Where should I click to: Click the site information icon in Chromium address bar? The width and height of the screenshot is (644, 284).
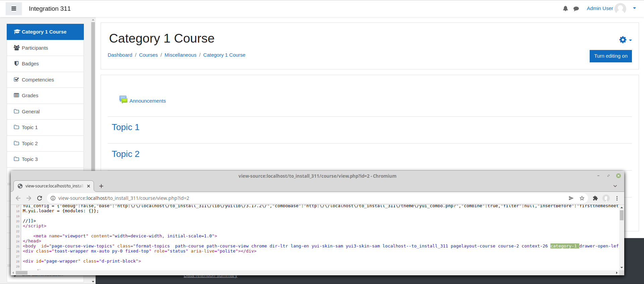(x=53, y=198)
